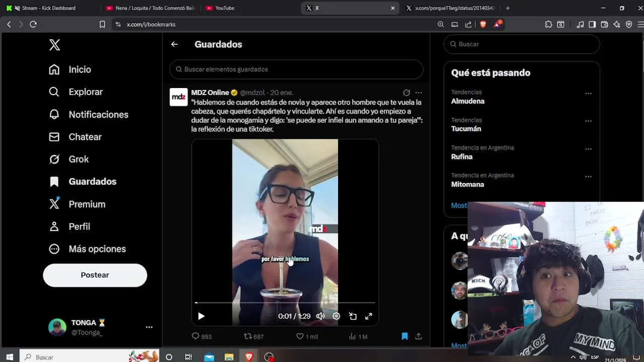Viewport: 644px width, 362px height.
Task: Toggle the browser sidebar panel
Action: click(592, 24)
